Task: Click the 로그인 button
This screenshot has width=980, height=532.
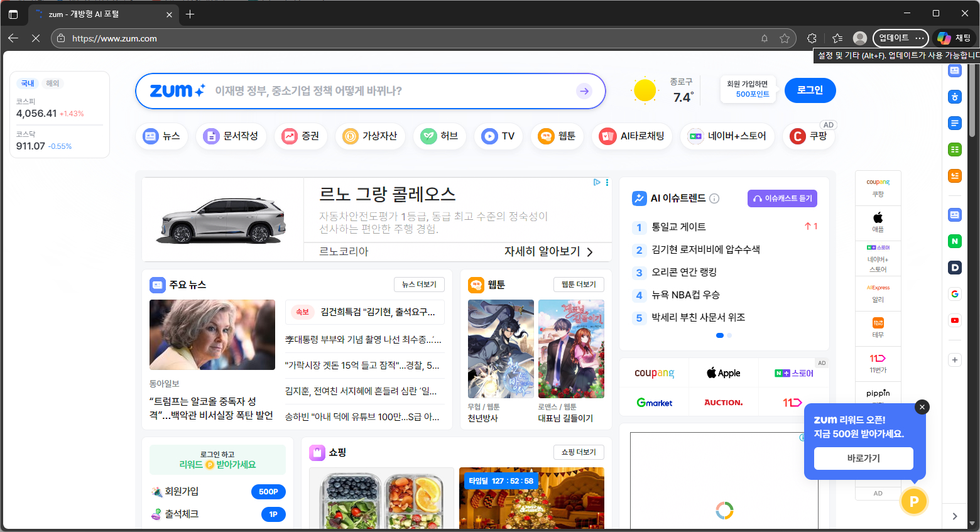Action: (810, 90)
